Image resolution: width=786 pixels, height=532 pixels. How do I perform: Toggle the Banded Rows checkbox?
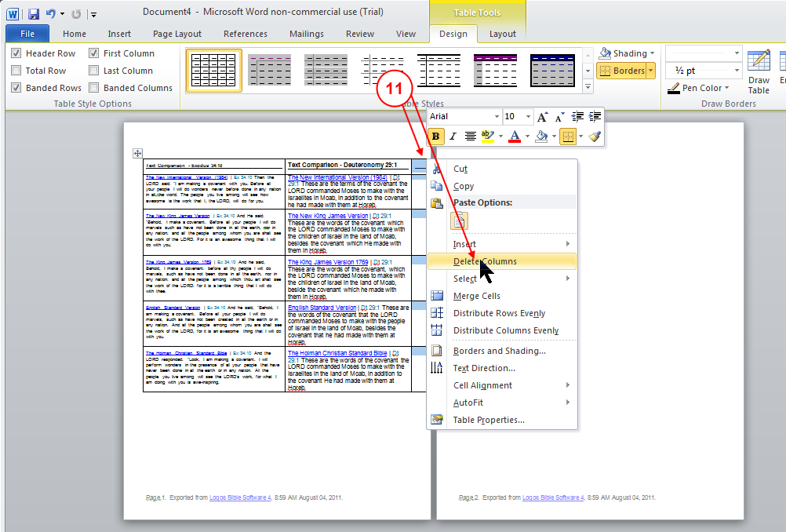16,88
